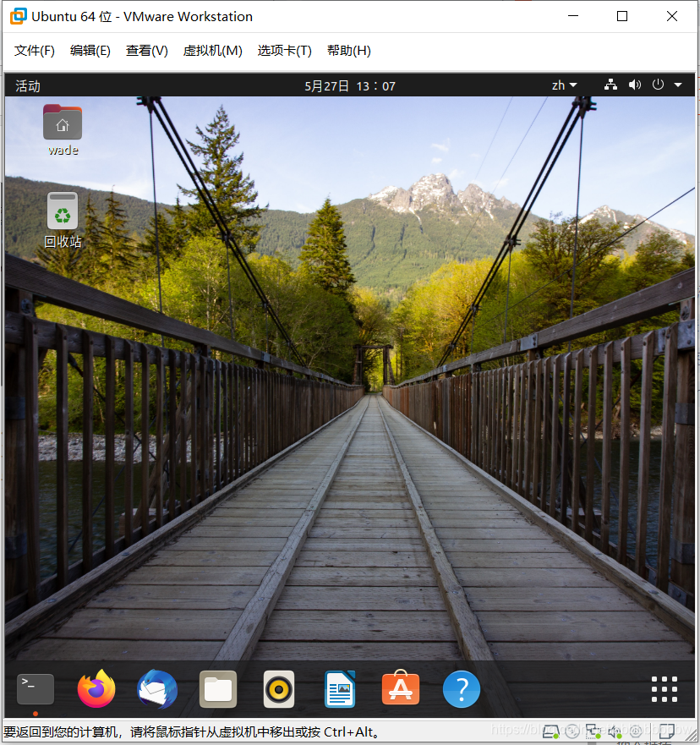Click the virtual machine sound icon in status bar
This screenshot has width=700, height=745.
point(615,731)
